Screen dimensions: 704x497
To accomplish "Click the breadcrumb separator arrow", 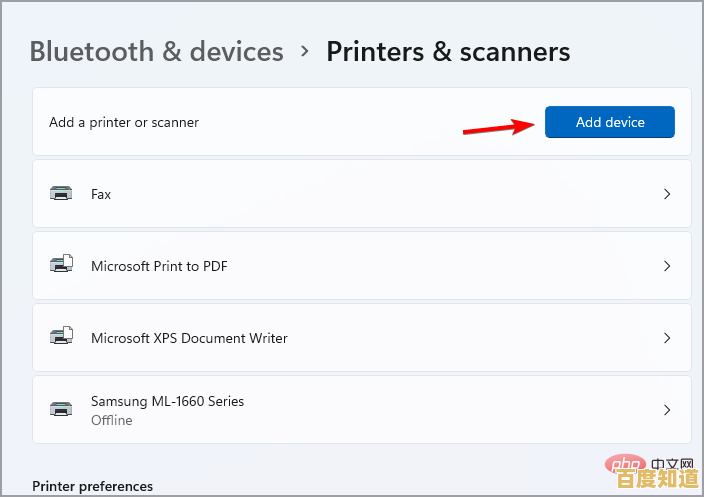I will [x=305, y=52].
